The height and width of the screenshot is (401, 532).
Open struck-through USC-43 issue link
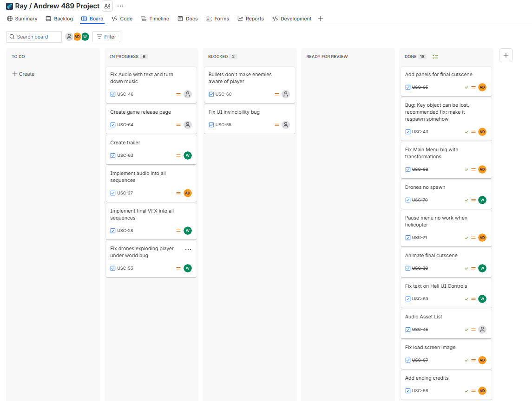pyautogui.click(x=420, y=132)
